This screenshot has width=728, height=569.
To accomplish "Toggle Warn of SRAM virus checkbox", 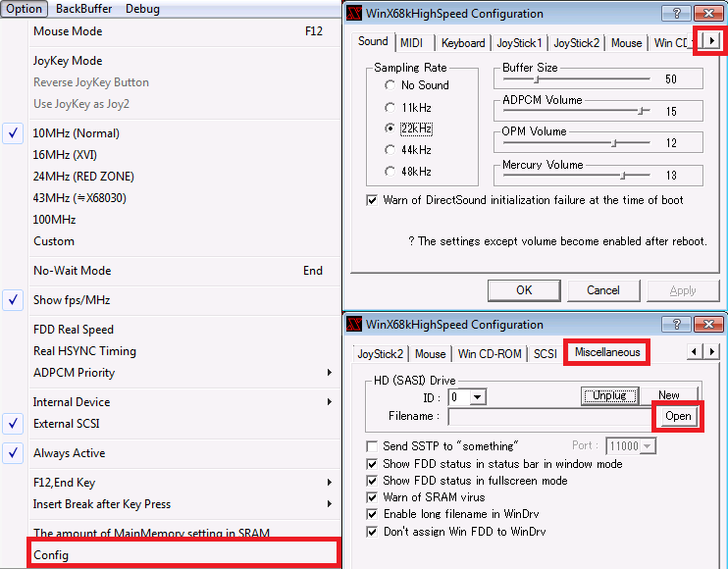I will (372, 497).
